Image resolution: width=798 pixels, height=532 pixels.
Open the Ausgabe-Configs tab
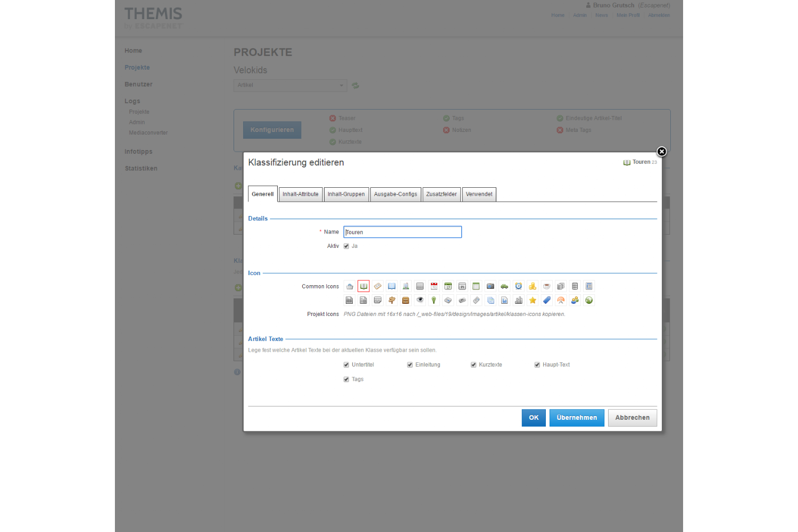[x=395, y=194]
